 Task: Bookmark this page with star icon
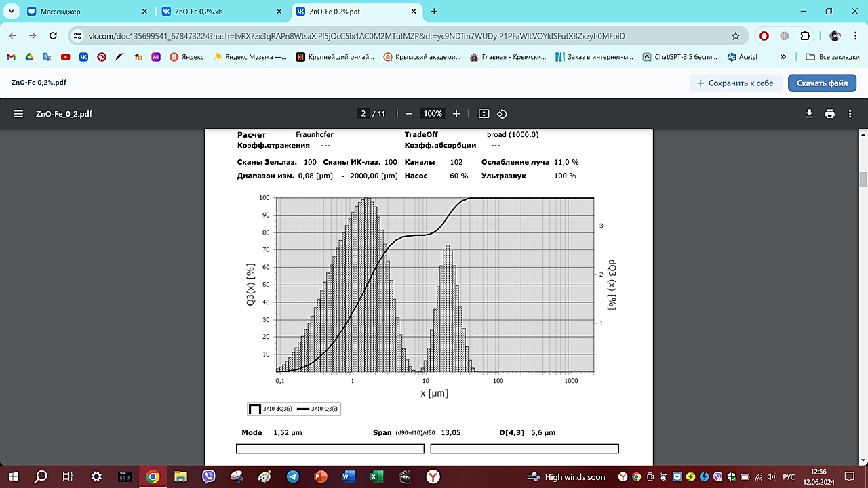coord(736,36)
